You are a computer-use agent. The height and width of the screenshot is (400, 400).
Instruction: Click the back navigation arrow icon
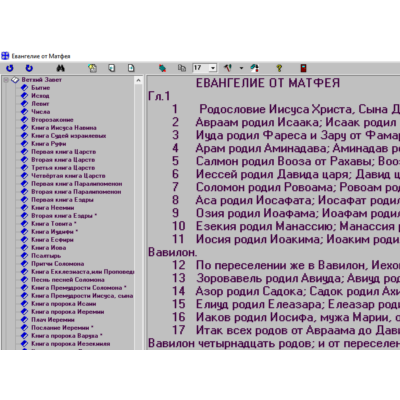pos(10,68)
